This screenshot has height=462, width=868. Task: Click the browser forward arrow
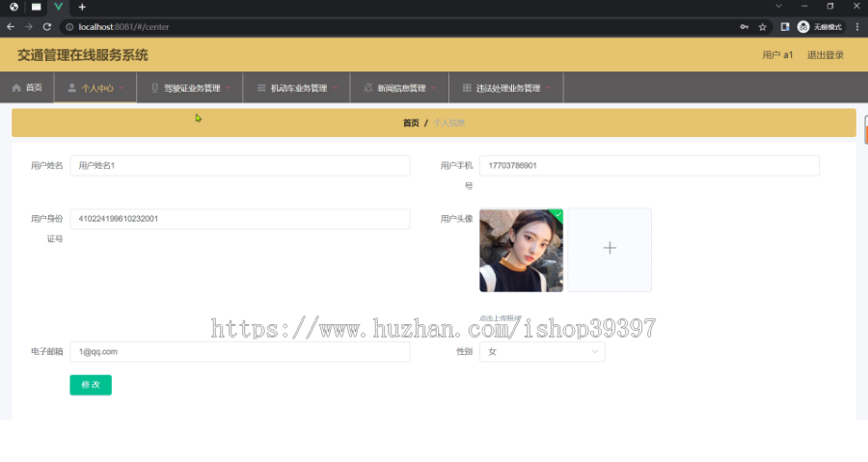29,27
